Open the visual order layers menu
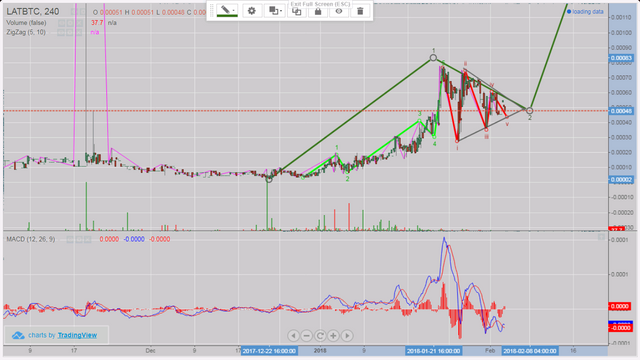This screenshot has width=640, height=360. click(x=275, y=11)
